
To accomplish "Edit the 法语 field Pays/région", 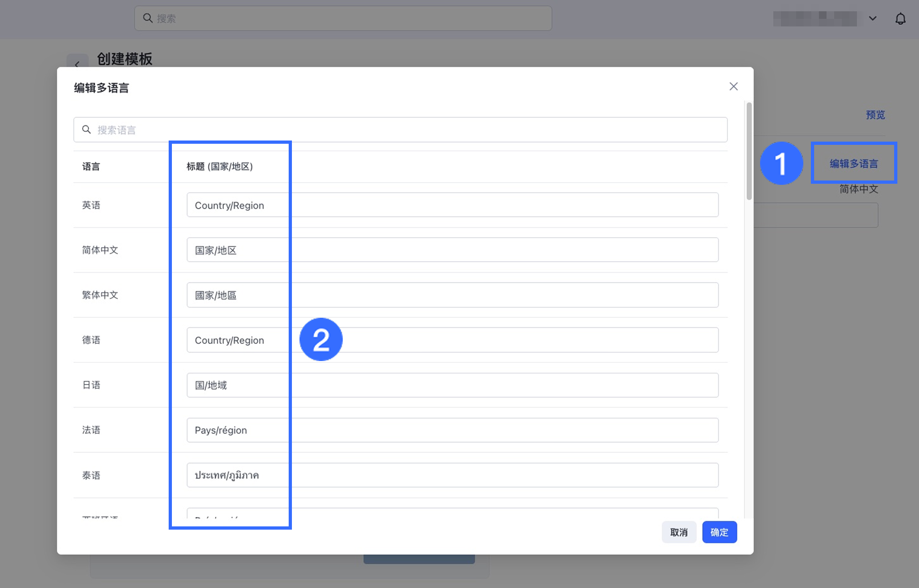I will tap(452, 430).
